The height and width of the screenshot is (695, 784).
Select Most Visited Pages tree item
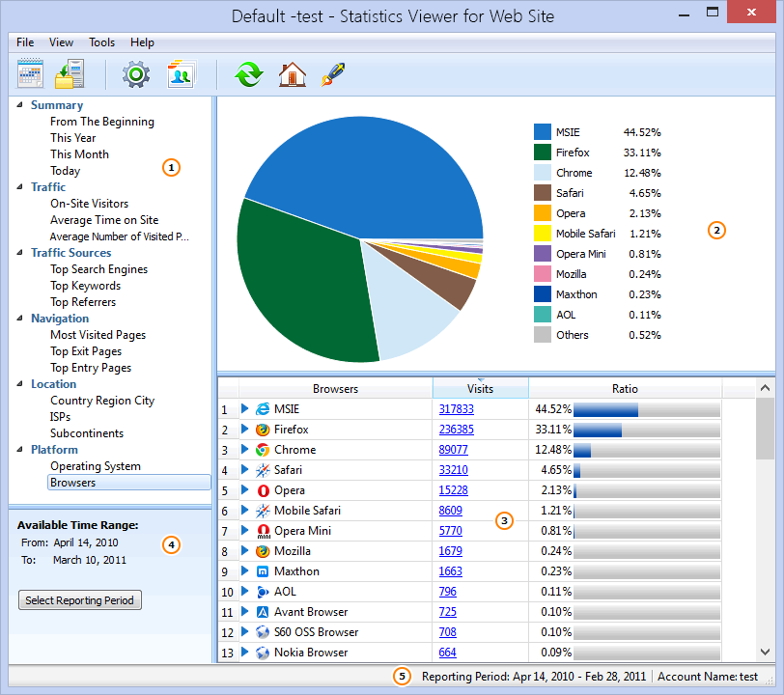coord(98,335)
